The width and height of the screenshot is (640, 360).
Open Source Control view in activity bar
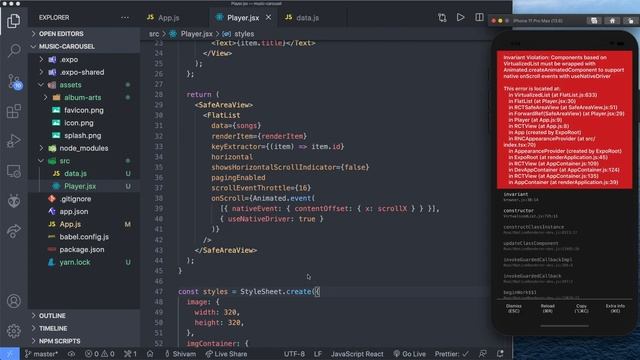14,82
